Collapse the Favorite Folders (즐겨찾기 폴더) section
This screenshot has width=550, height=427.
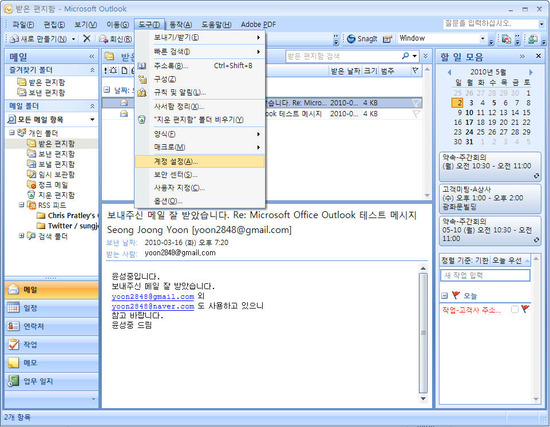[x=92, y=70]
